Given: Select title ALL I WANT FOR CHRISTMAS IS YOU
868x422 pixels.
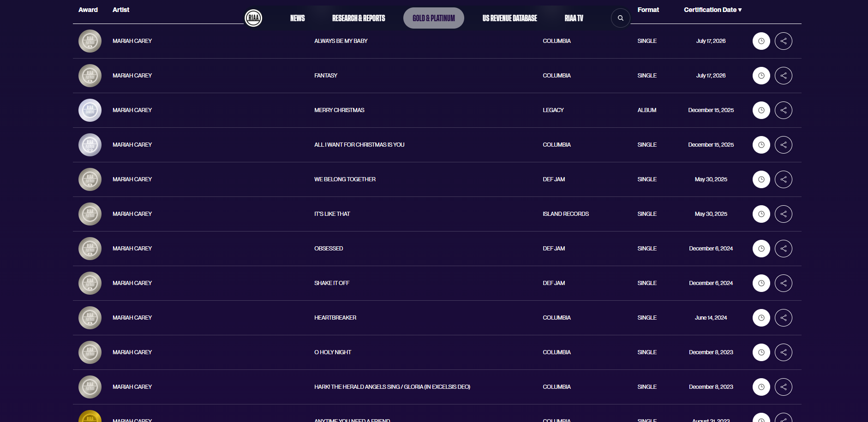Looking at the screenshot, I should 359,145.
